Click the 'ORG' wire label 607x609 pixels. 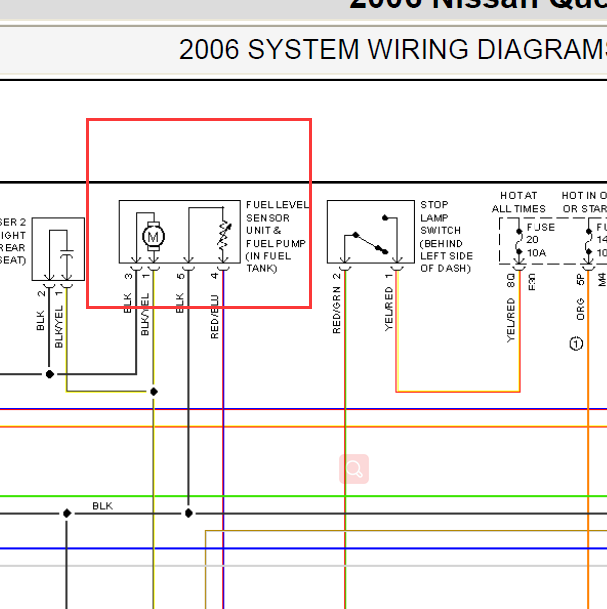[580, 309]
